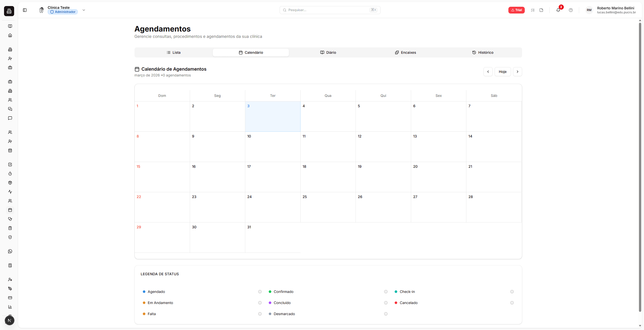644x330 pixels.
Task: Select day 17 in the calendar
Action: pyautogui.click(x=272, y=177)
